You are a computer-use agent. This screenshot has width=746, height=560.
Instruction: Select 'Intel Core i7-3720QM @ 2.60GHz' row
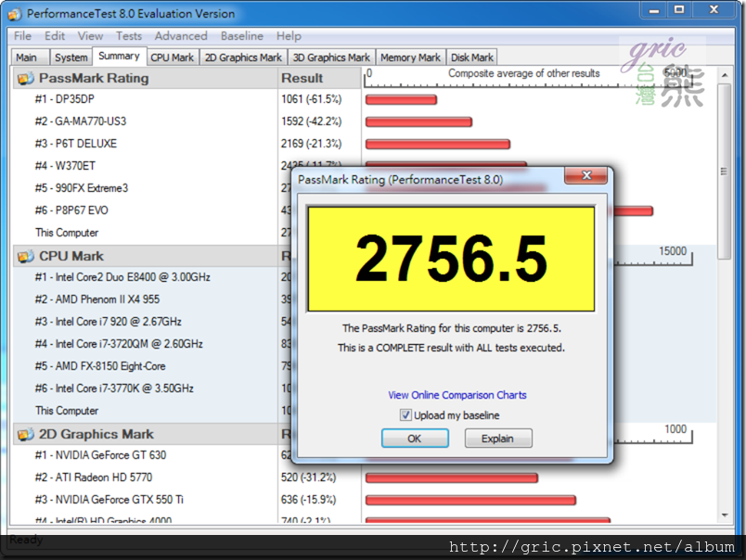119,344
